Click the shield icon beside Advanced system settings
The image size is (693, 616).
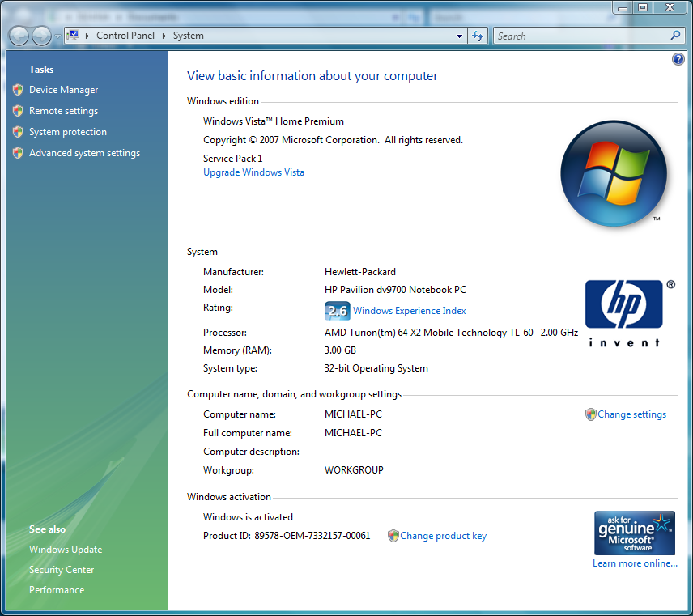pos(18,152)
